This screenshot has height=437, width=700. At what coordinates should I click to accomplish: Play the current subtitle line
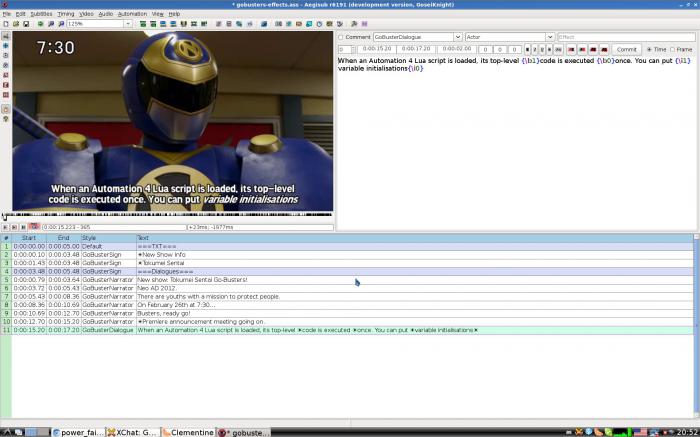coord(14,227)
